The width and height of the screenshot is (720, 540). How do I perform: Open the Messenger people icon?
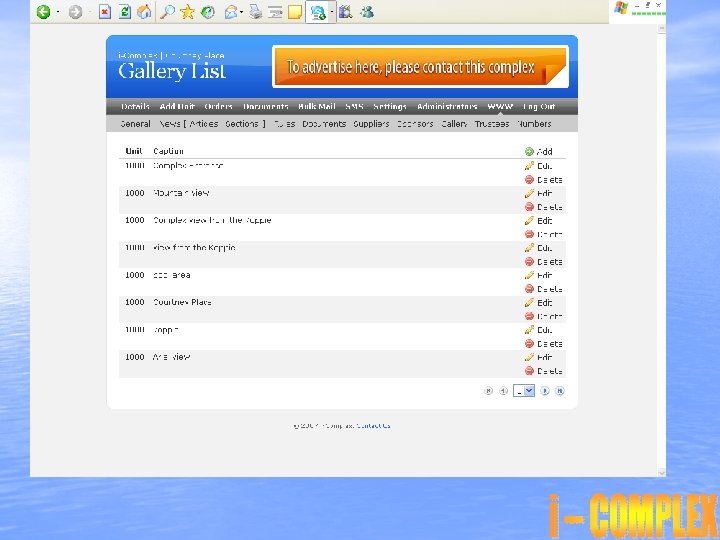click(367, 12)
